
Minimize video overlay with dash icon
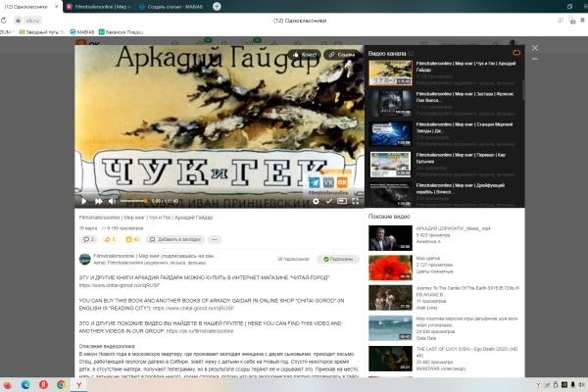pos(535,59)
